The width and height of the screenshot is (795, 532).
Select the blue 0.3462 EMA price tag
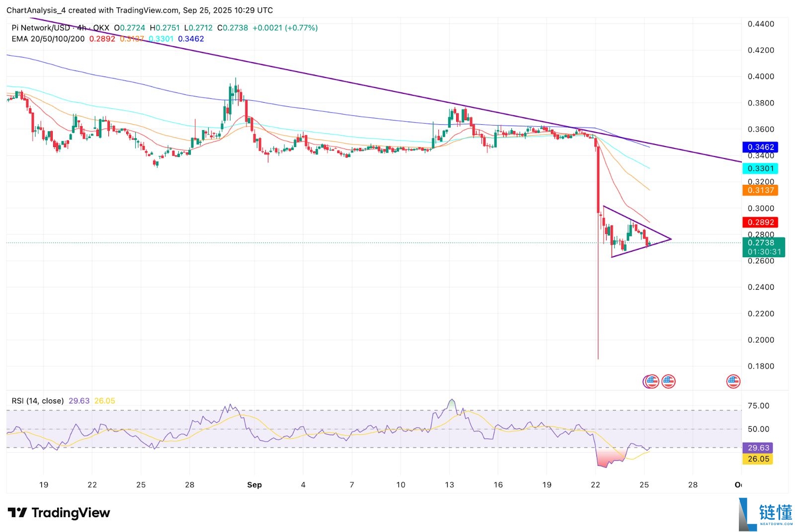[x=760, y=147]
